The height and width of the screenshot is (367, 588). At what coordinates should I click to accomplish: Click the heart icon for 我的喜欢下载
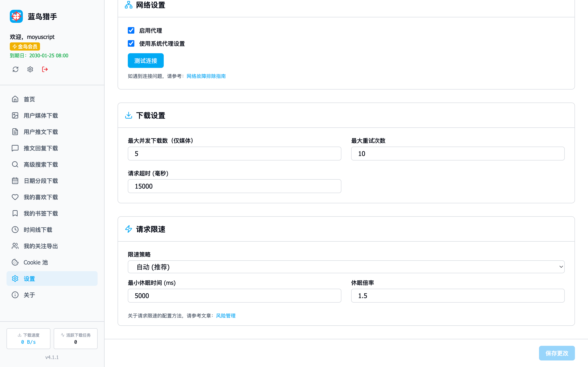click(x=15, y=197)
